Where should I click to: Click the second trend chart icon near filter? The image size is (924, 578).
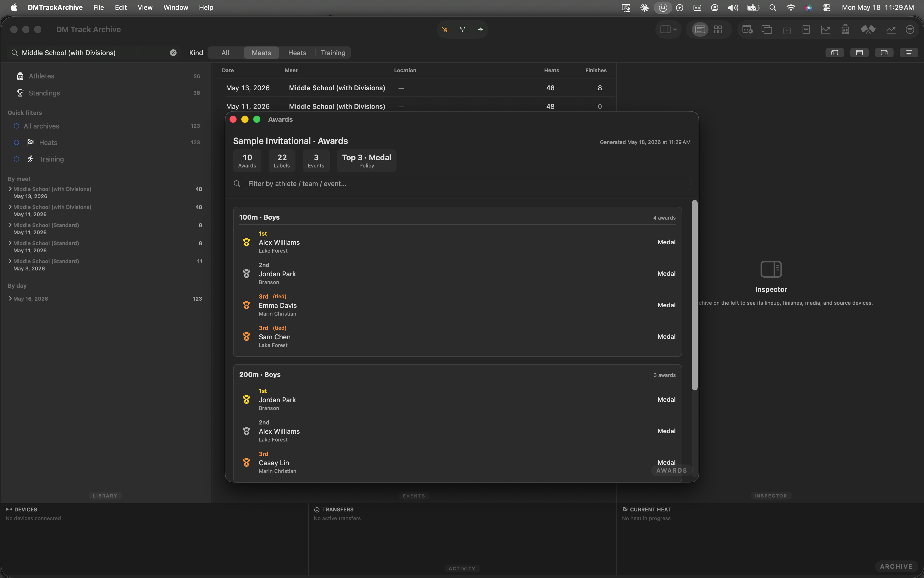(891, 29)
